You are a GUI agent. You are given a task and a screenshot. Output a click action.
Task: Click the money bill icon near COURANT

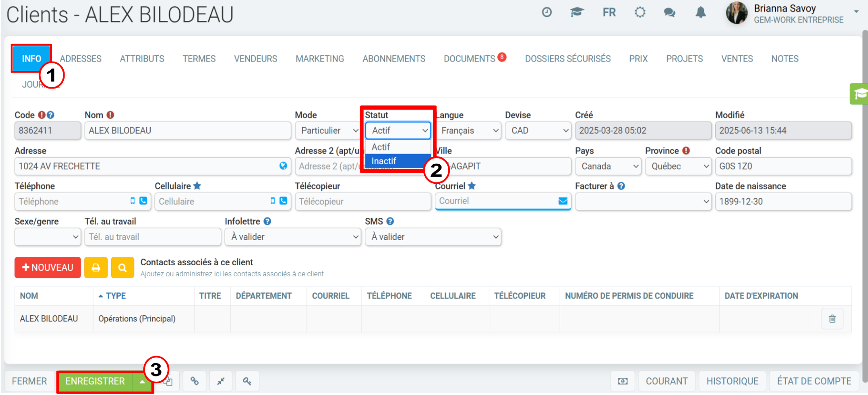pyautogui.click(x=623, y=381)
